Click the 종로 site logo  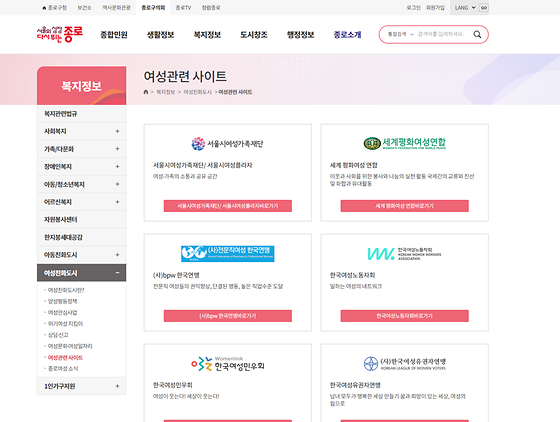click(x=60, y=34)
